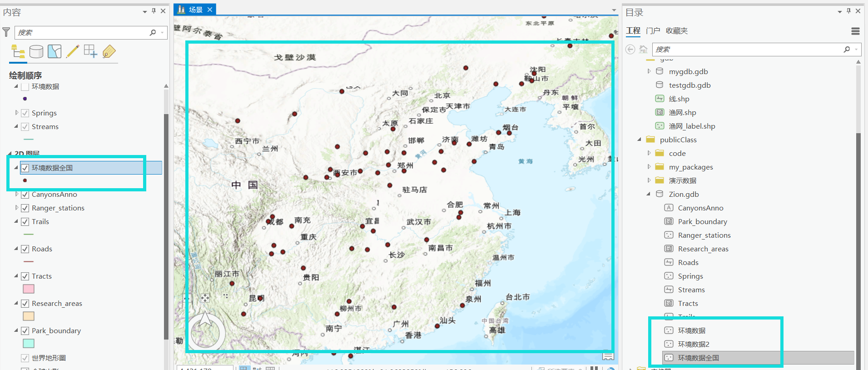Open the Catalog pane hamburger menu

click(x=855, y=31)
